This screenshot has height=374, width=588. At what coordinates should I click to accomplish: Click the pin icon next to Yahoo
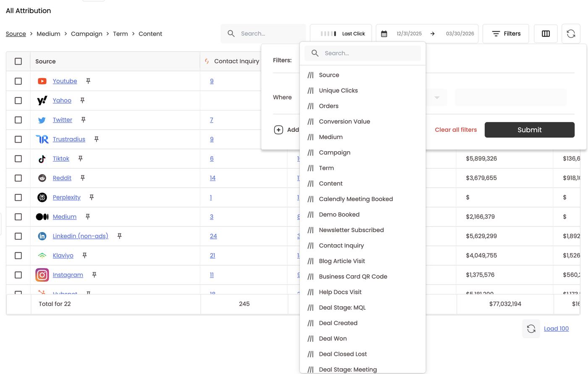82,100
